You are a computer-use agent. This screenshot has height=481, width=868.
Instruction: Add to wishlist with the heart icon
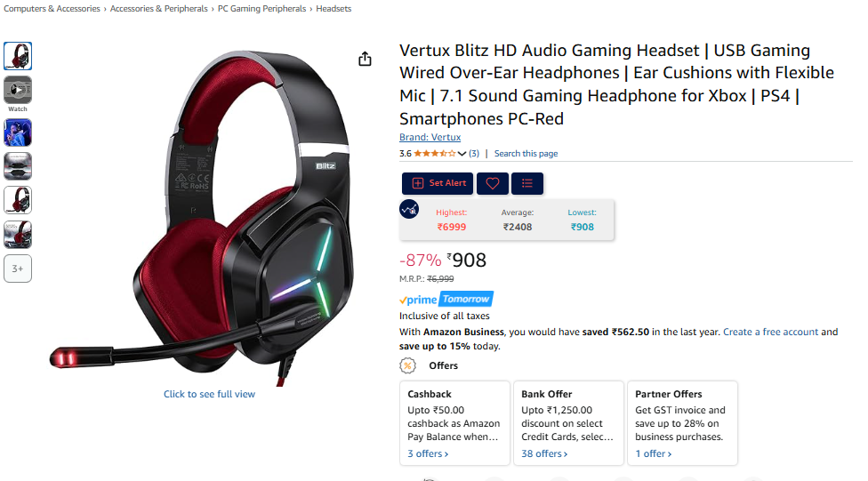coord(492,183)
